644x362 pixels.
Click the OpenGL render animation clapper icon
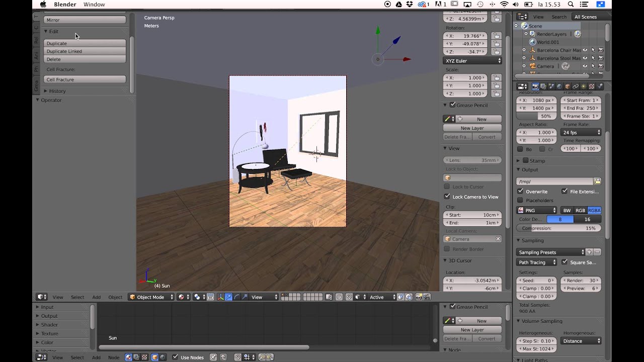pyautogui.click(x=426, y=297)
